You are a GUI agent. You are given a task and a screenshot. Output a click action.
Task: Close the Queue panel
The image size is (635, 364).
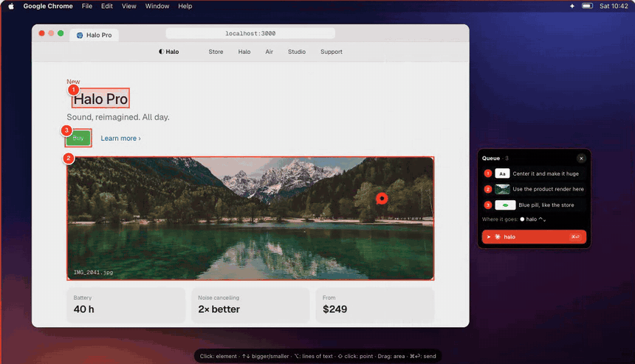point(581,158)
